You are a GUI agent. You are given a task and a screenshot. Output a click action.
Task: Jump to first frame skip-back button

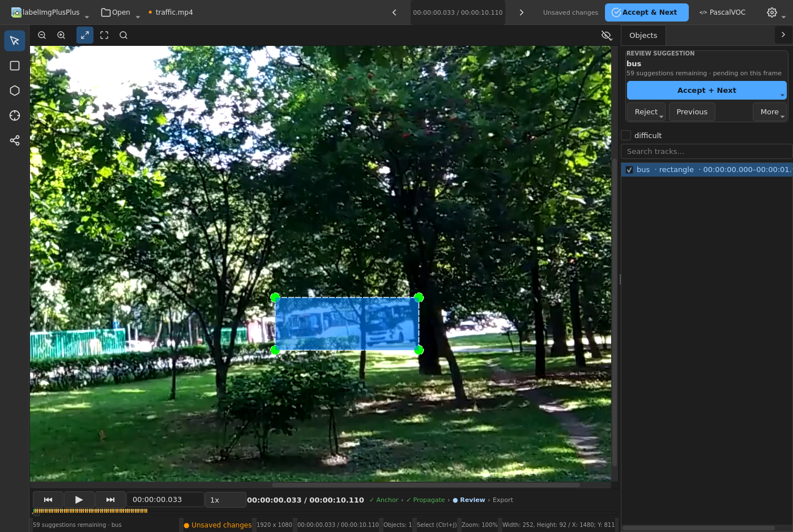pyautogui.click(x=48, y=500)
